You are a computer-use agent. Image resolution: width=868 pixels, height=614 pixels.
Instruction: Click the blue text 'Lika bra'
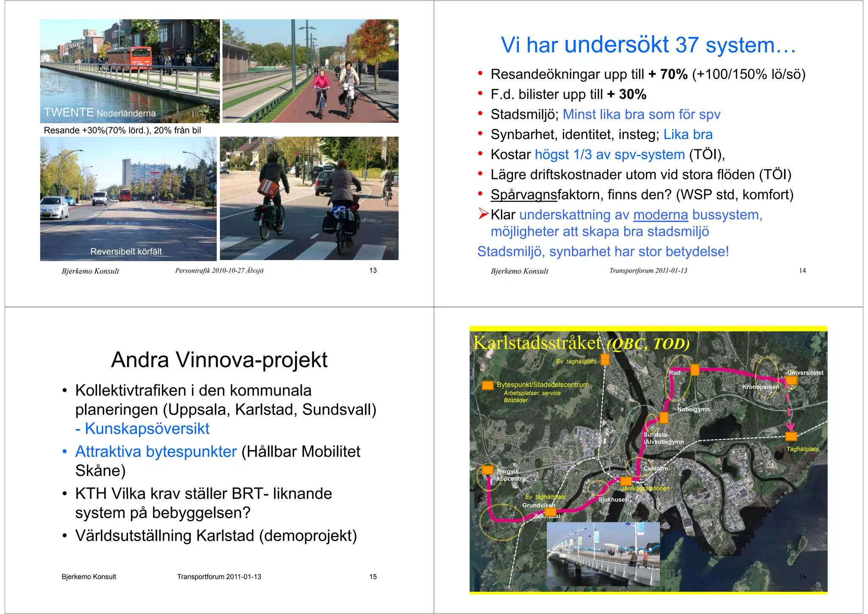click(688, 134)
